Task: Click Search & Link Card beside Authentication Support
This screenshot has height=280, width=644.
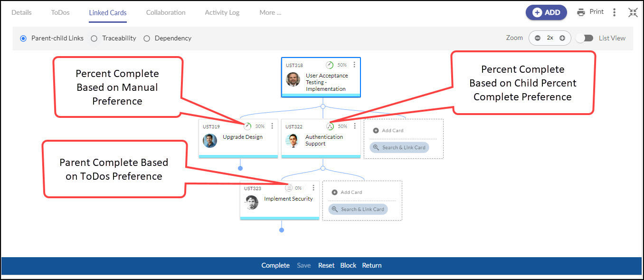Action: tap(399, 147)
